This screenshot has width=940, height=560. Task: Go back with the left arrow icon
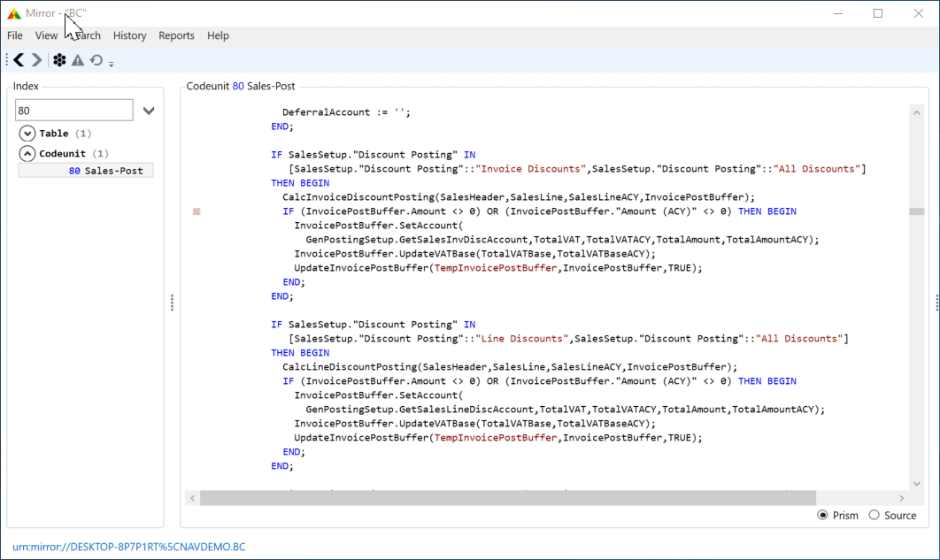19,60
